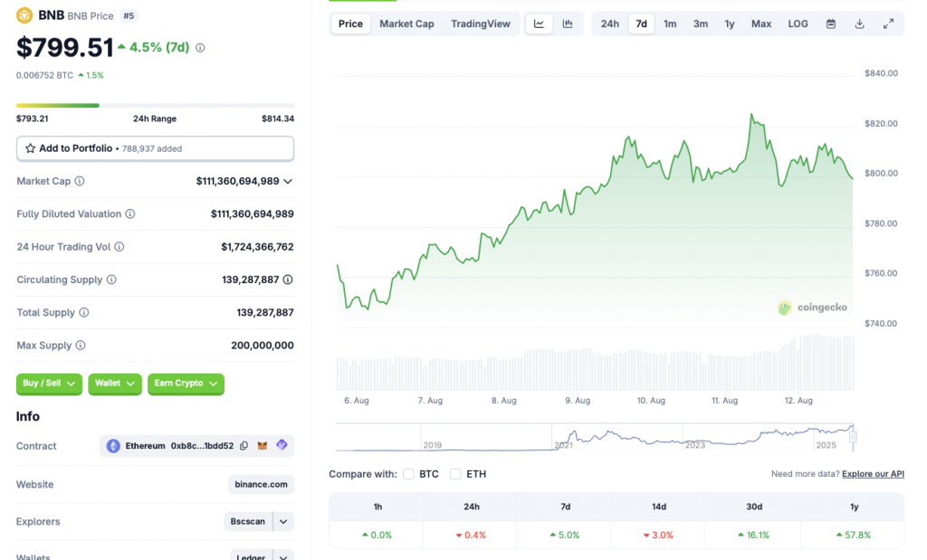Click the info icon beside 4.5% (7d)
Image resolution: width=927 pixels, height=560 pixels.
(200, 48)
